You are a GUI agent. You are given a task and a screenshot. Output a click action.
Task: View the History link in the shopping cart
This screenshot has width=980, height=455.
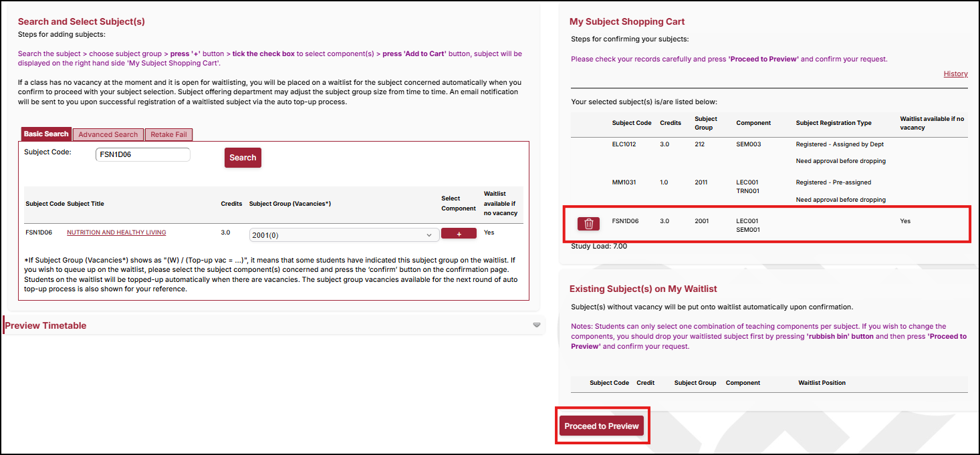tap(955, 73)
